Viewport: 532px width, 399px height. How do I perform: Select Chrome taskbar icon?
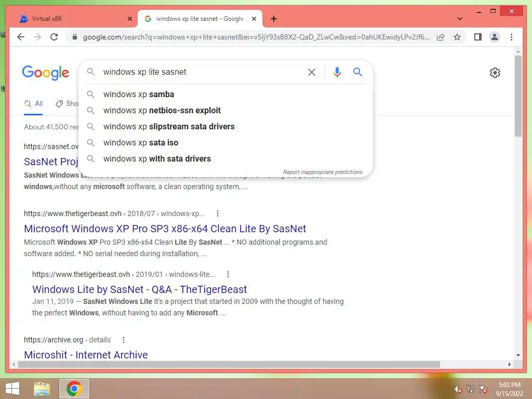click(74, 389)
